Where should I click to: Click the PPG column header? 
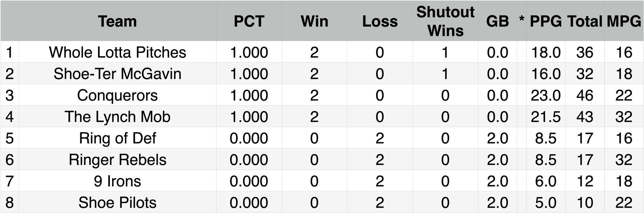click(546, 21)
